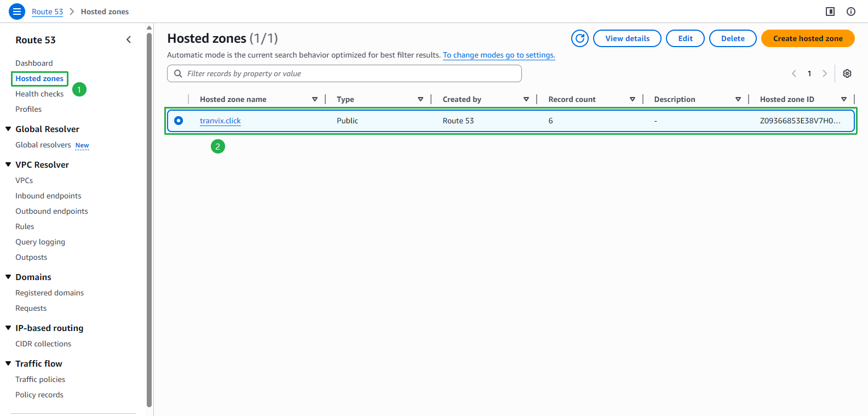Open Inbound endpoints in the sidebar
Screen dimensions: 868x416
coord(48,196)
